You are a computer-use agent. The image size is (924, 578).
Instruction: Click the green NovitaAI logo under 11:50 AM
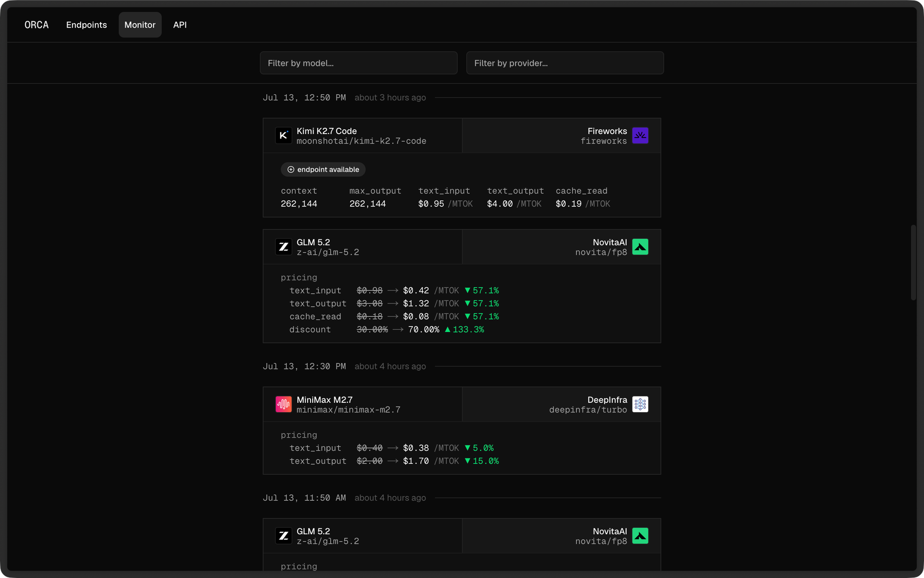(640, 536)
